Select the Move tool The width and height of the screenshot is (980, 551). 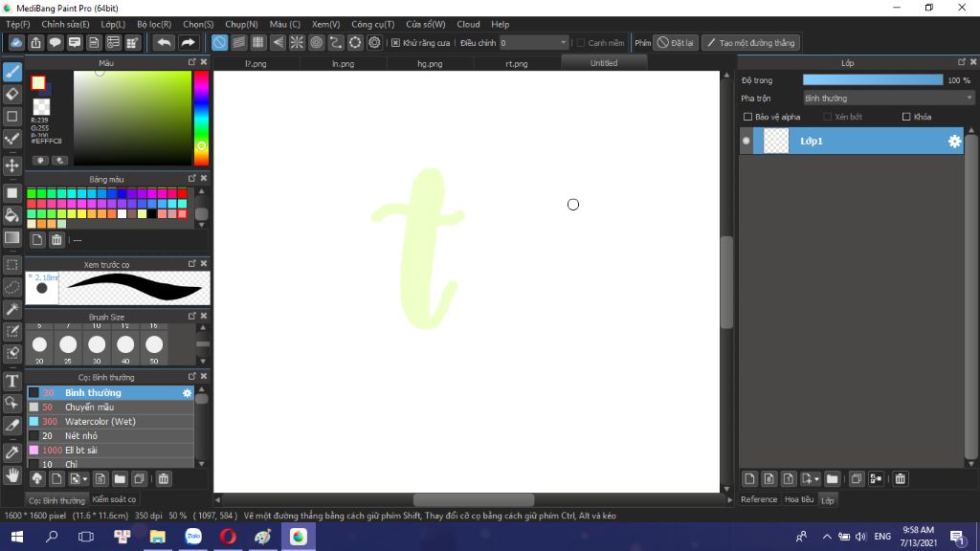coord(11,165)
